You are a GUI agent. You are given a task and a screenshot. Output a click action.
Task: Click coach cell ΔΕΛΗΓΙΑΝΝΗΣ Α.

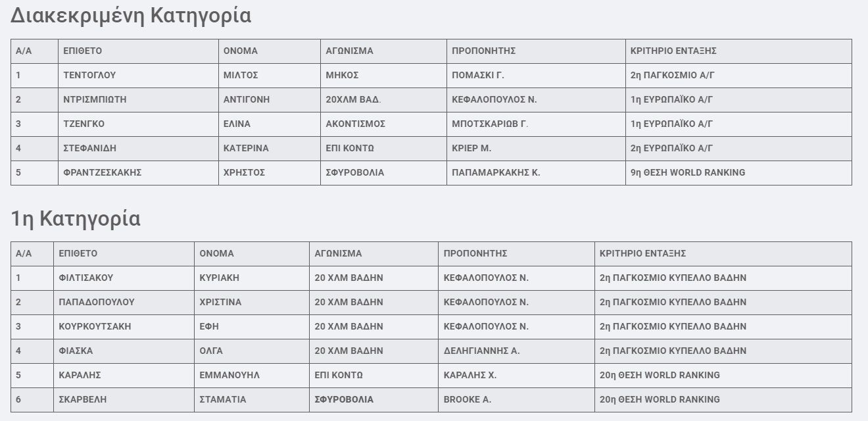[481, 351]
